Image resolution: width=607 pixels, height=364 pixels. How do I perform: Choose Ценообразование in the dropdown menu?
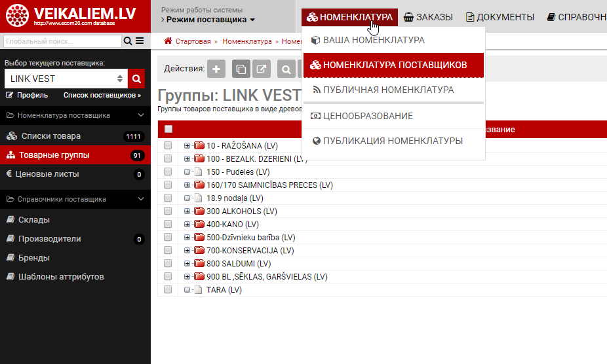pyautogui.click(x=368, y=116)
